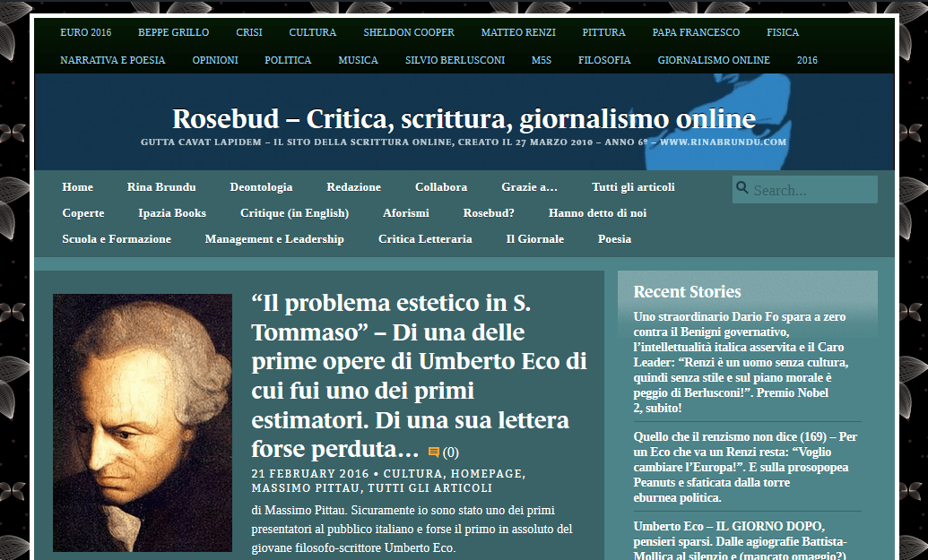Open the Home menu item
This screenshot has width=928, height=560.
click(x=78, y=187)
